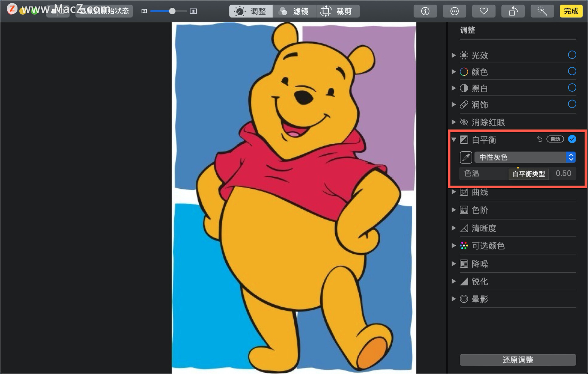Expand the 曲线 section
This screenshot has width=588, height=374.
tap(454, 192)
